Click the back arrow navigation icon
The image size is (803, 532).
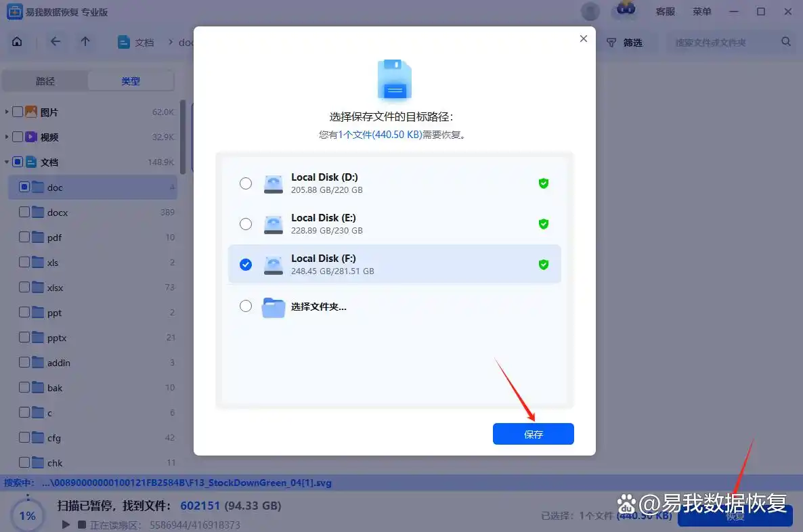click(55, 41)
